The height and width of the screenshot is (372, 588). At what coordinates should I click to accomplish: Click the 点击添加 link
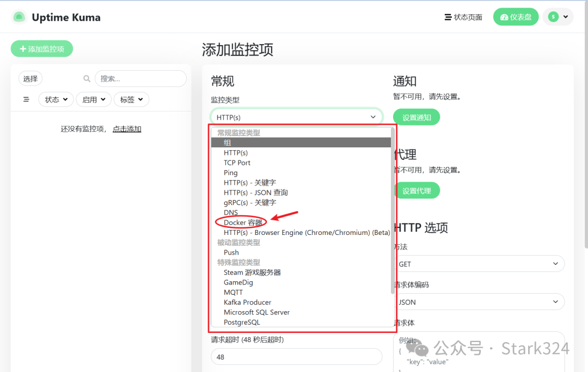pos(127,129)
